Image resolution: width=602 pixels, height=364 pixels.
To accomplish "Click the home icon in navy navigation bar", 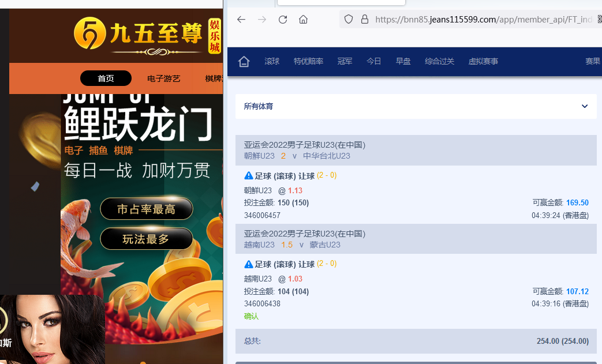I will click(244, 61).
